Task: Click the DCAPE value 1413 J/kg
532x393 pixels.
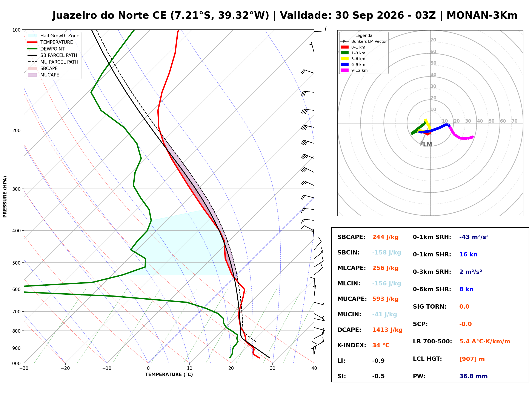Action: (387, 330)
